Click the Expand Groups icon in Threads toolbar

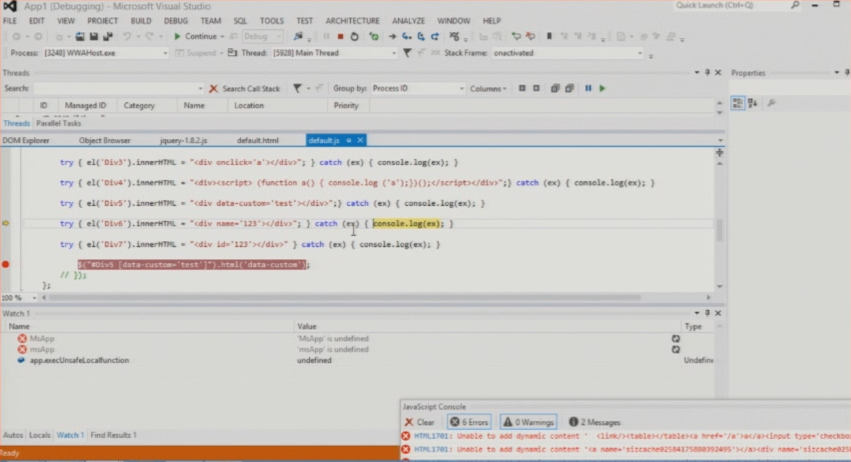(x=555, y=88)
